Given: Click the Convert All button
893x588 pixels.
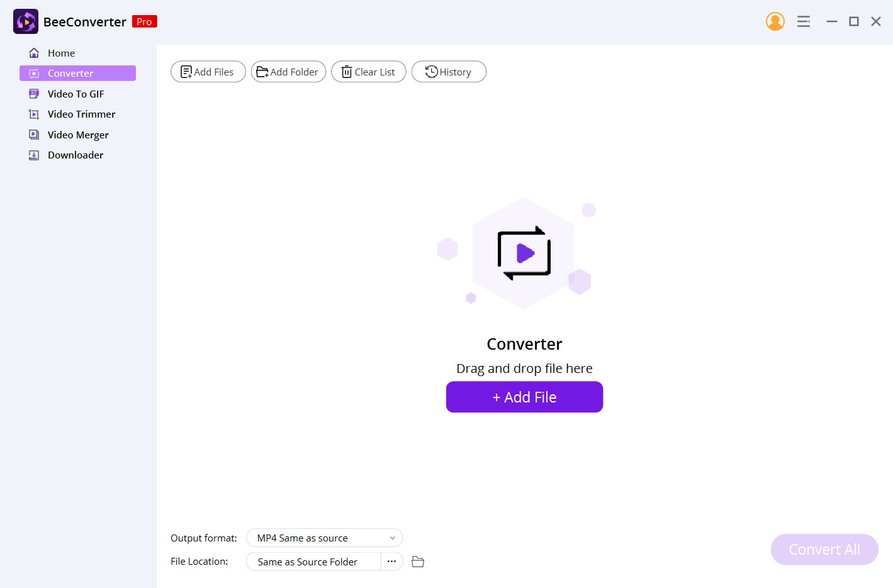Looking at the screenshot, I should (x=824, y=549).
